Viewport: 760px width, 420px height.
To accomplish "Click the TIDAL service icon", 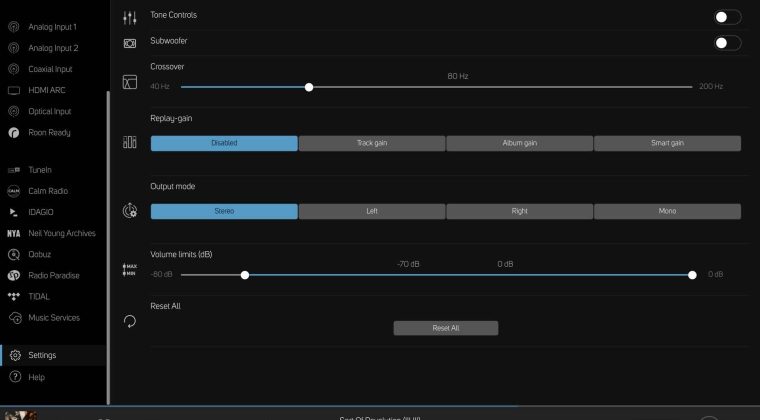I will [14, 297].
